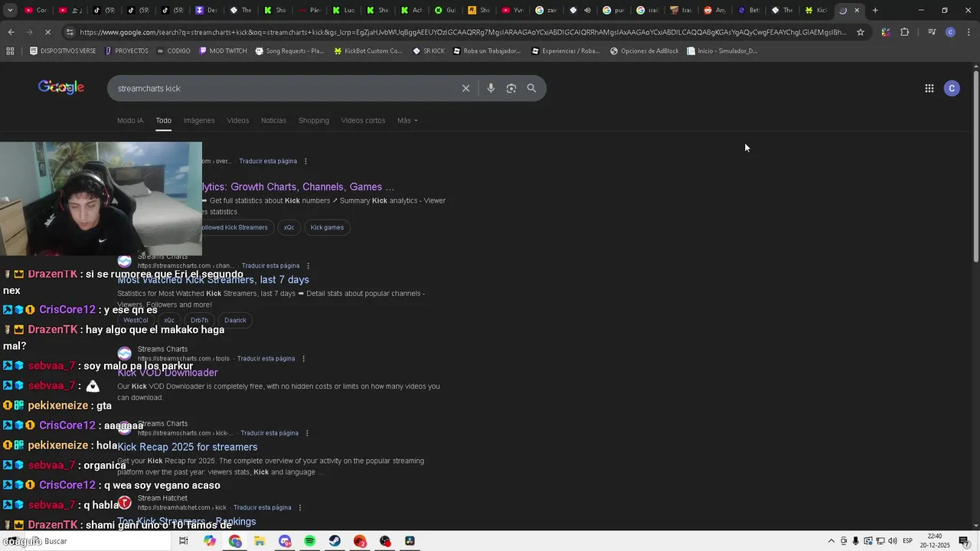Go to Google homepage via the logo
The width and height of the screenshot is (980, 551).
tap(61, 87)
